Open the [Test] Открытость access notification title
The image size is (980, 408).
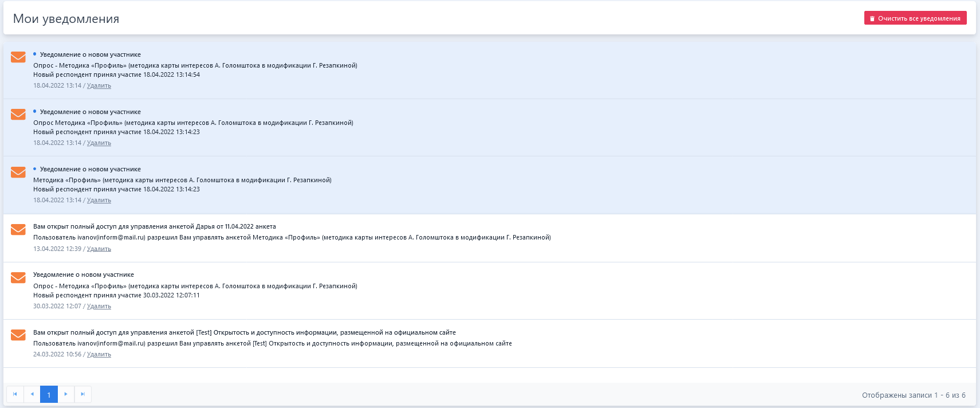244,332
